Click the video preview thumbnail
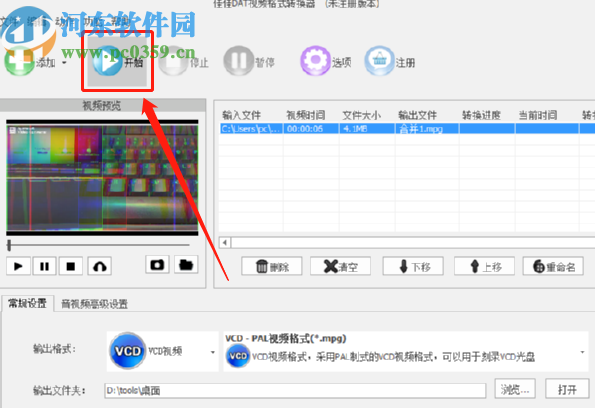Viewport: 595px width, 408px height. (102, 178)
